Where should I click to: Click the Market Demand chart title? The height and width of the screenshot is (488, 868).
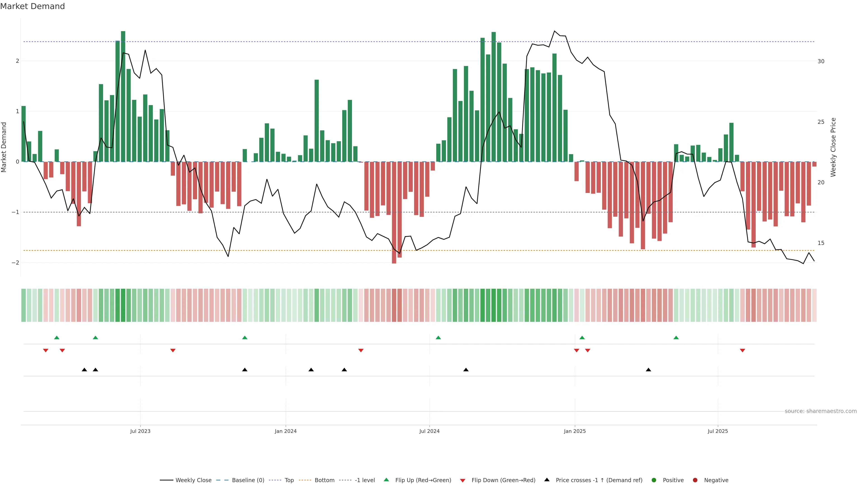tap(32, 6)
